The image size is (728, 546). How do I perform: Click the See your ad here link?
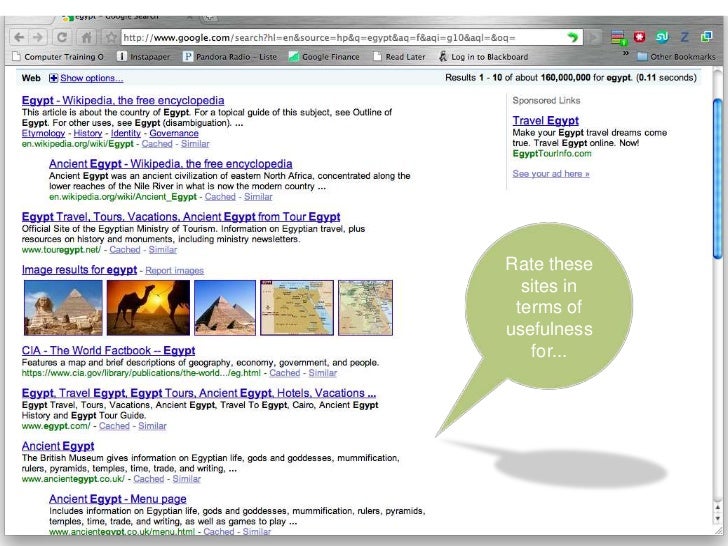click(x=551, y=174)
